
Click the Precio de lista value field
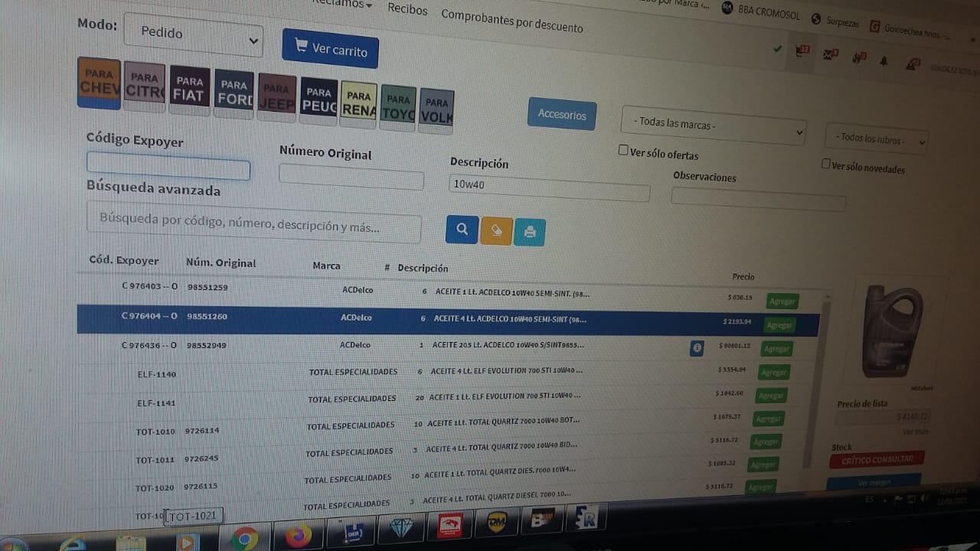coord(884,417)
